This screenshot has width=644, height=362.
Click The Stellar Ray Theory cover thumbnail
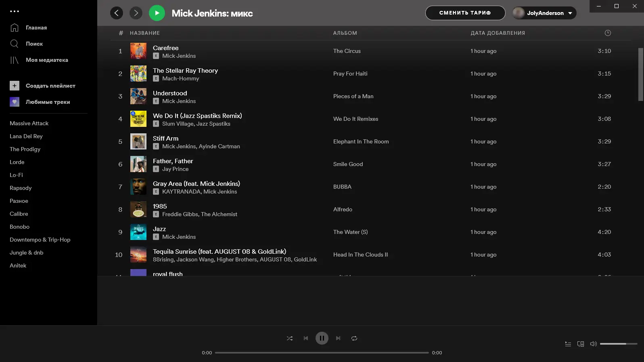[x=138, y=74]
